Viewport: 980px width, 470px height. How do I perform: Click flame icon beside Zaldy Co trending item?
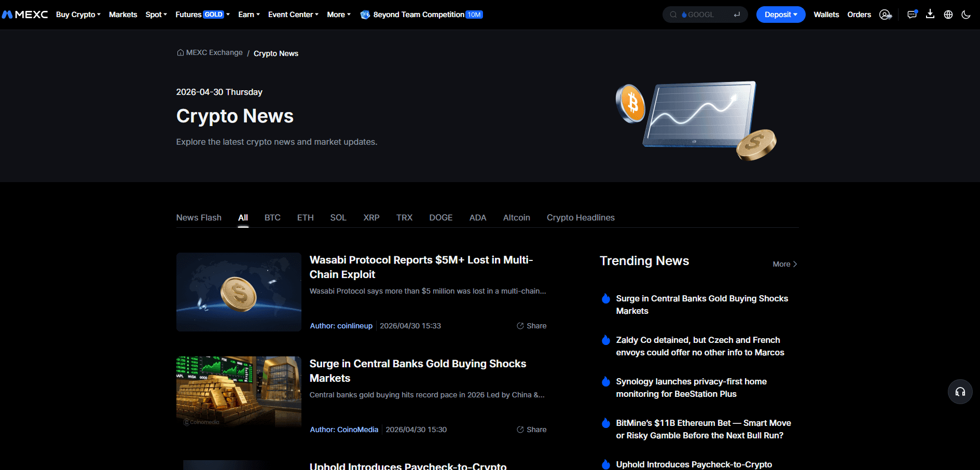[x=605, y=340]
